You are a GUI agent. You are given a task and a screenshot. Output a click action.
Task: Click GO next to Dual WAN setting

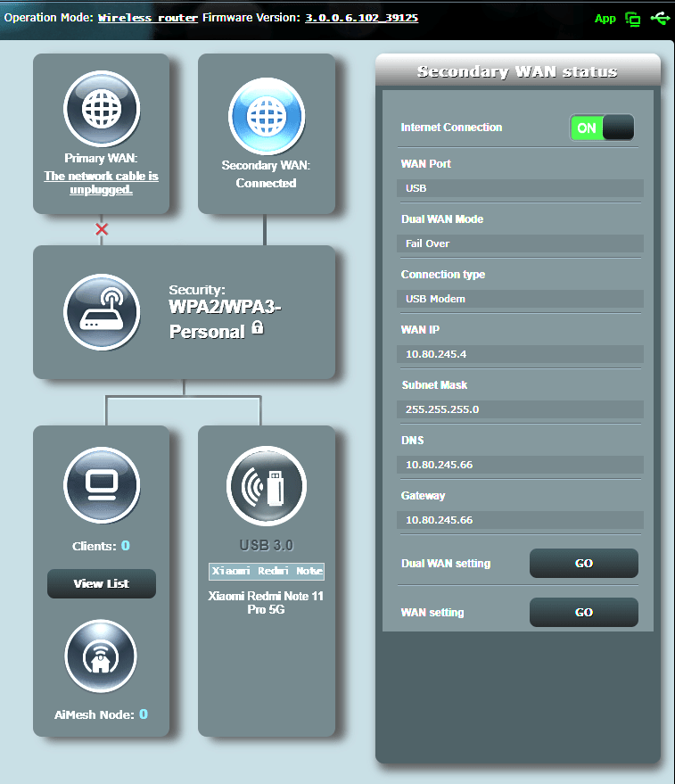[583, 564]
